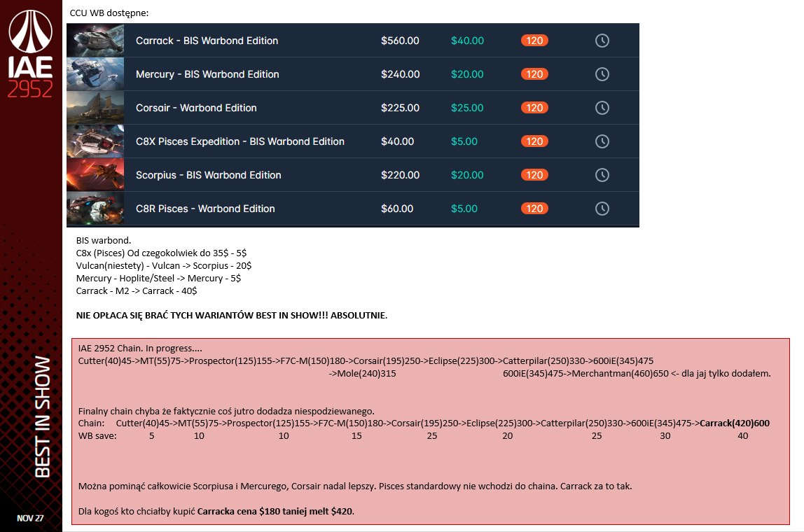
Task: Click the bold 'NIE OPŁACA SIĘ BRAĆ' warning
Action: point(232,315)
